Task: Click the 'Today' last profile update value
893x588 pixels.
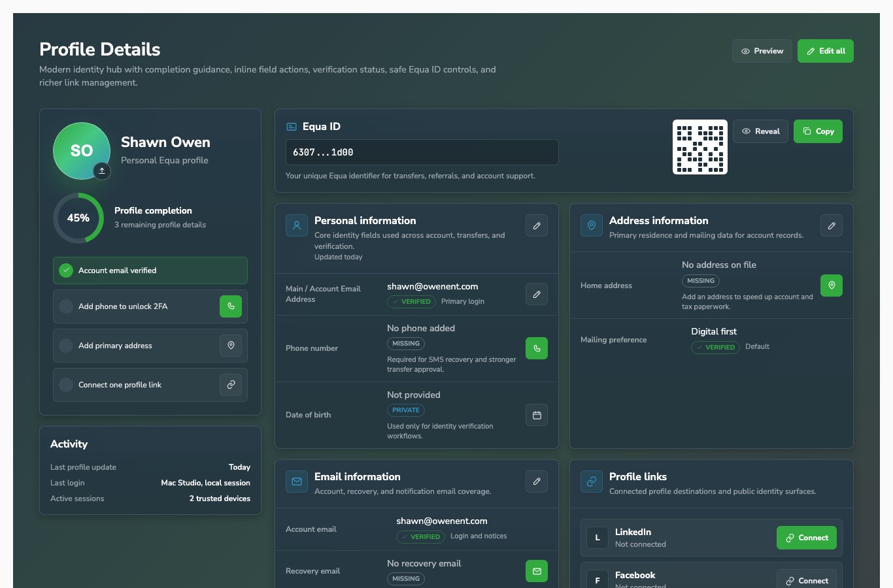Action: 239,467
